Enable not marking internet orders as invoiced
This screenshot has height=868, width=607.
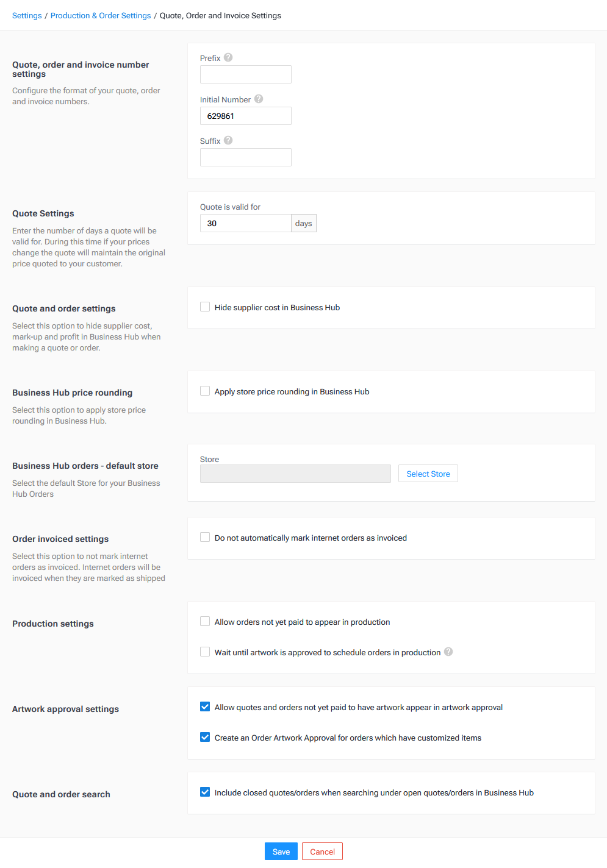click(205, 537)
